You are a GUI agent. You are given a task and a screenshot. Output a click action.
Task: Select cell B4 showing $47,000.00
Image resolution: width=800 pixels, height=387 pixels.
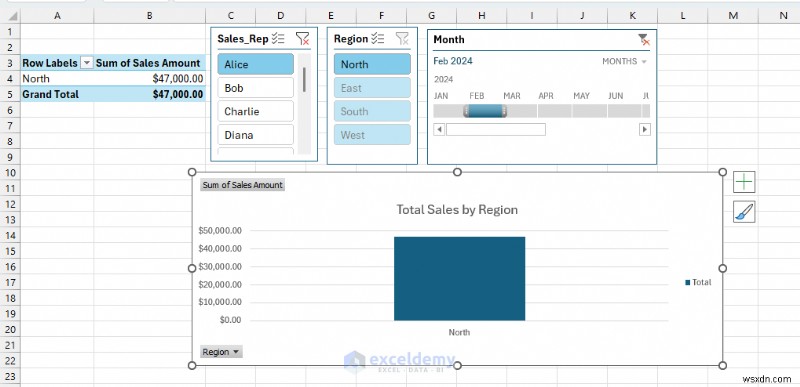tap(149, 79)
